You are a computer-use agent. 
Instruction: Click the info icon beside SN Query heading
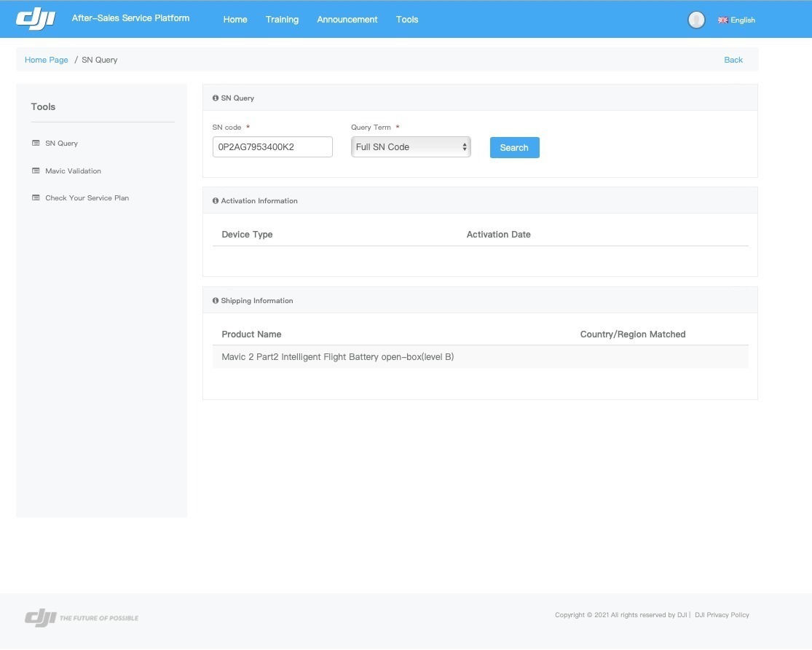pyautogui.click(x=216, y=98)
